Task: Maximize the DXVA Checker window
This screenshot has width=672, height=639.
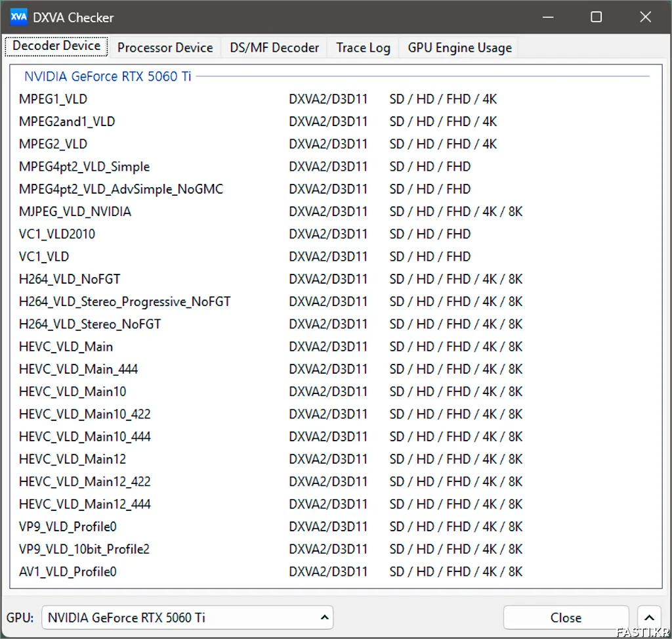Action: coord(596,17)
